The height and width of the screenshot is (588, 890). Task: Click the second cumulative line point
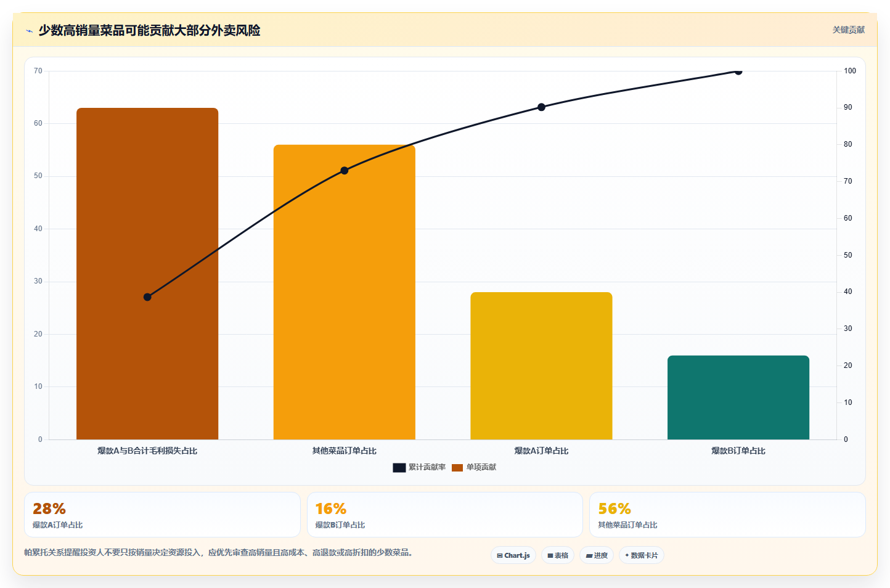click(345, 171)
